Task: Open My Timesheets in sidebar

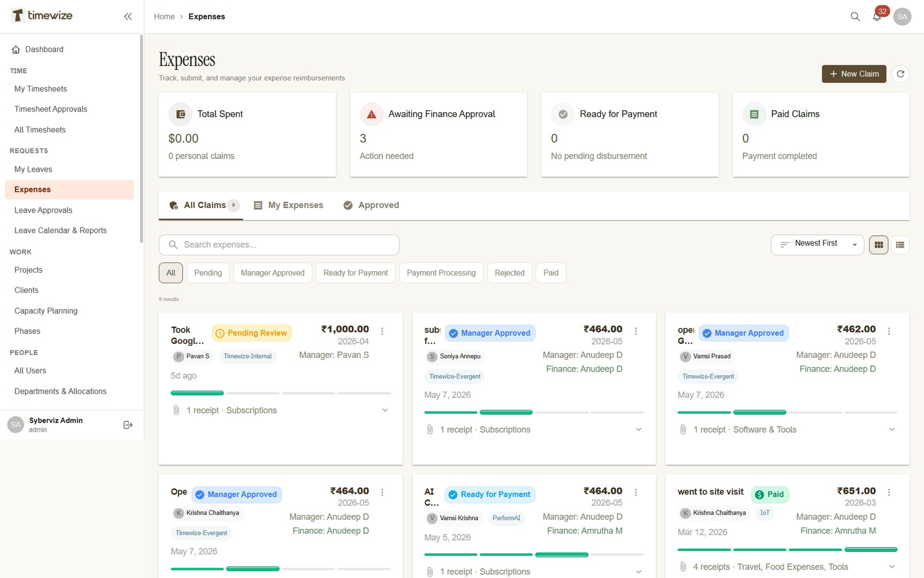Action: click(40, 89)
